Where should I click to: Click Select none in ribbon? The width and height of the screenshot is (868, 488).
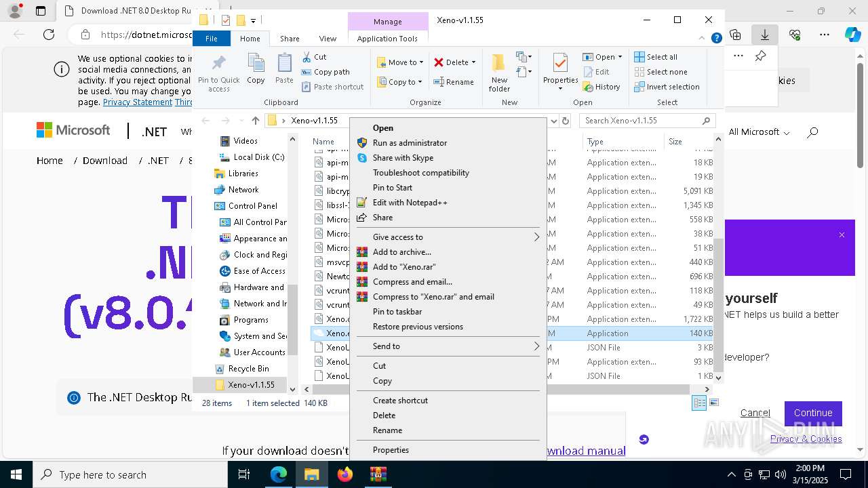coord(660,72)
